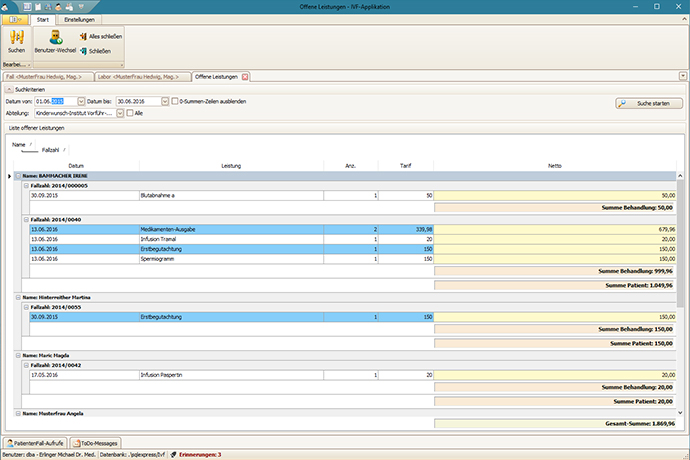Screen dimensions: 690x460
Task: Collapse the Fallzahl 2014/0042 group
Action: [x=26, y=365]
